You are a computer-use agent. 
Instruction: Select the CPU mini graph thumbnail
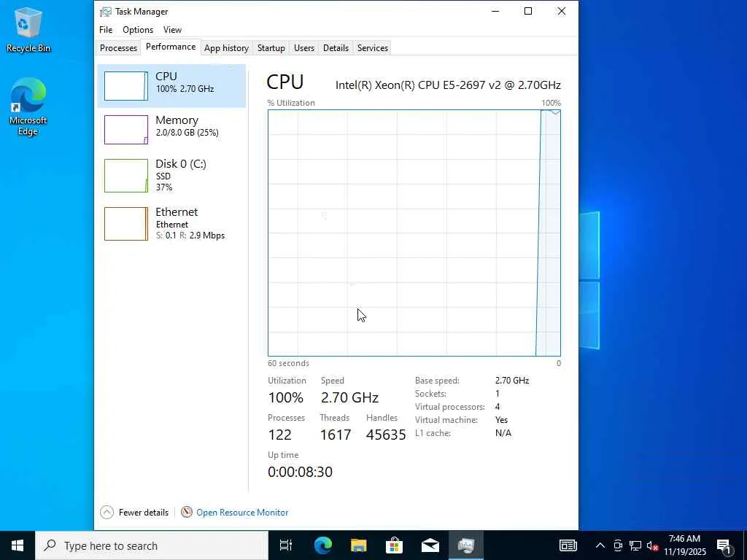(126, 86)
